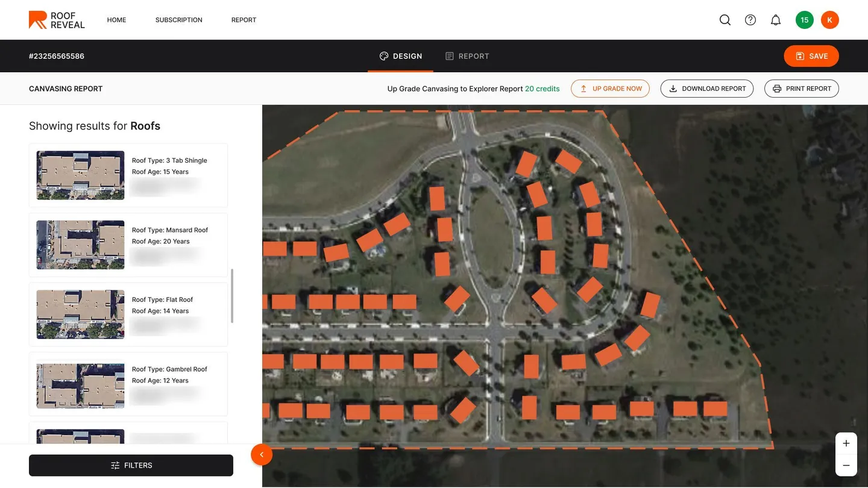Image resolution: width=868 pixels, height=488 pixels.
Task: Select the Mansard Roof thumbnail
Action: click(80, 245)
